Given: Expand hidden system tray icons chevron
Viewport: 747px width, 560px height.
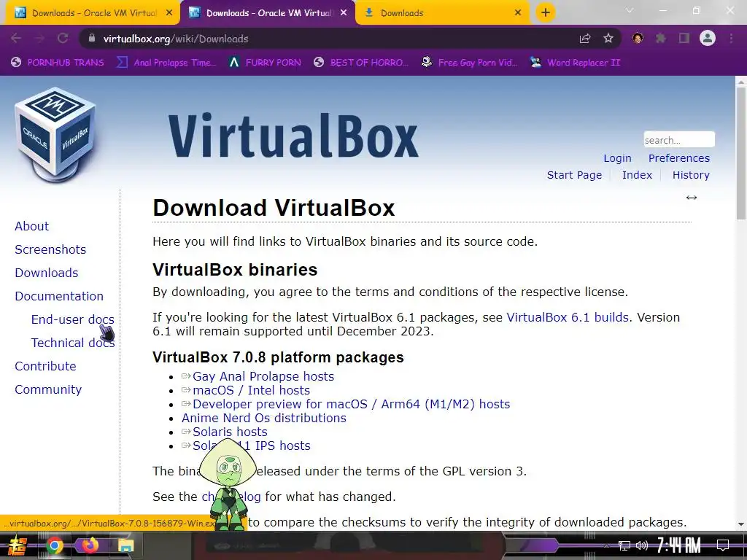Looking at the screenshot, I should 606,545.
